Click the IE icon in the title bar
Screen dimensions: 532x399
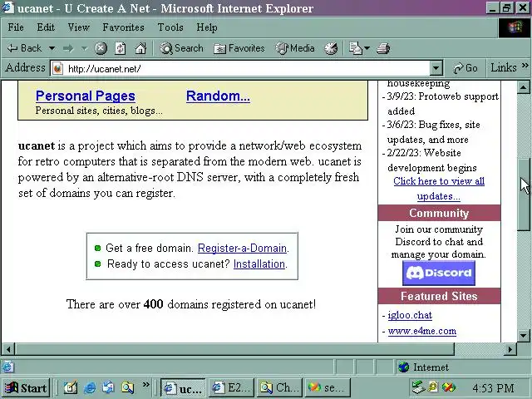(8, 7)
